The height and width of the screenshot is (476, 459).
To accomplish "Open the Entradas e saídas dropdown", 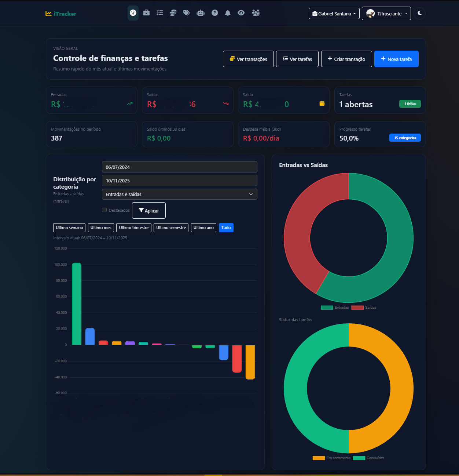I will coord(179,194).
